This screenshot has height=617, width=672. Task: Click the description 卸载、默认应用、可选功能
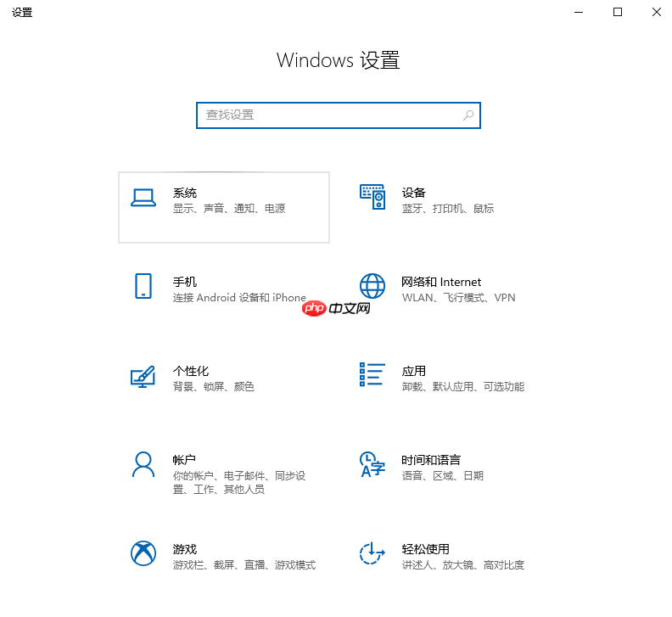(463, 387)
